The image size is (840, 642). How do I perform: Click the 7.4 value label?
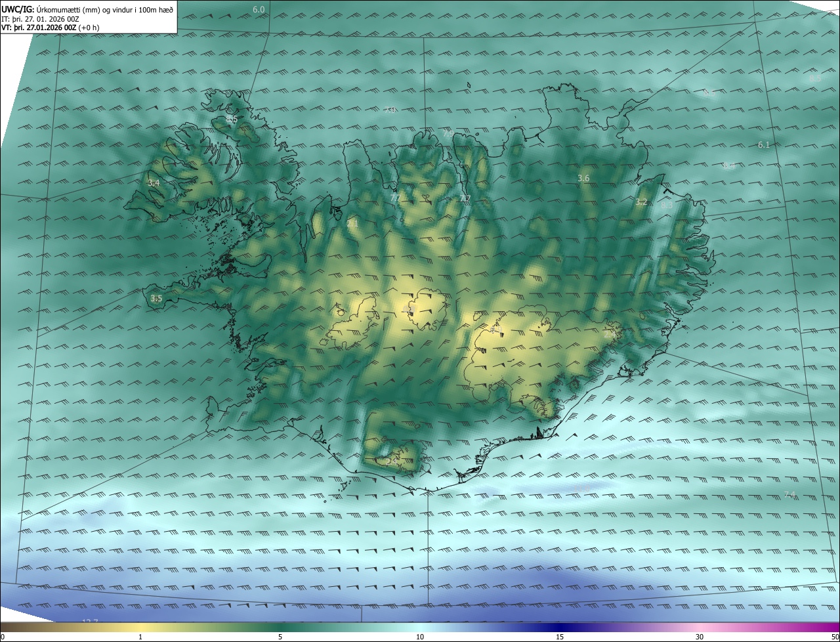[x=789, y=494]
